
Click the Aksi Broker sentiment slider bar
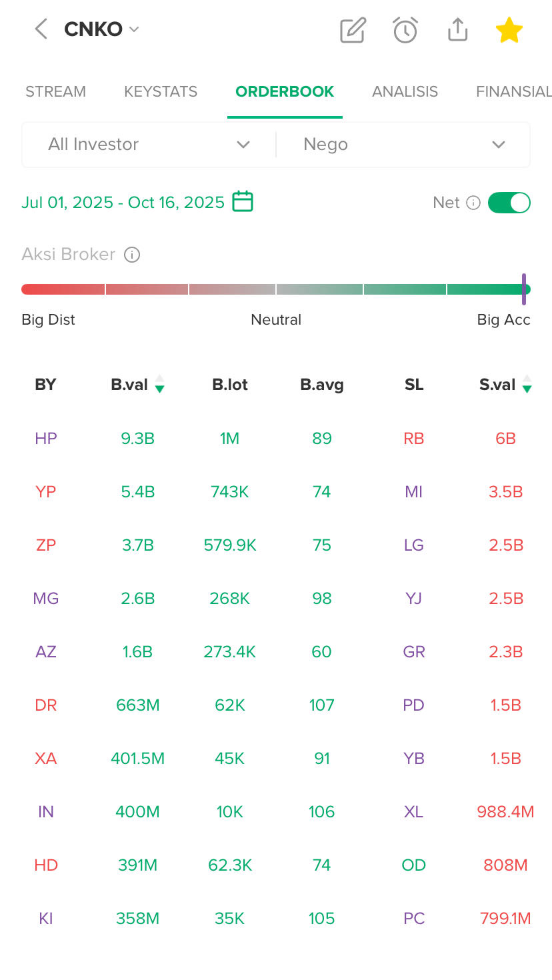pyautogui.click(x=275, y=289)
